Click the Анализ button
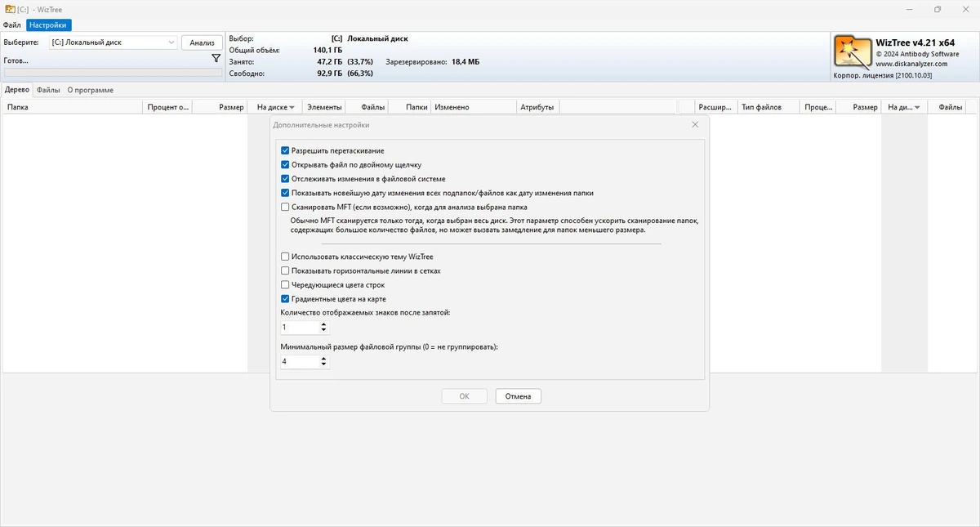 202,42
